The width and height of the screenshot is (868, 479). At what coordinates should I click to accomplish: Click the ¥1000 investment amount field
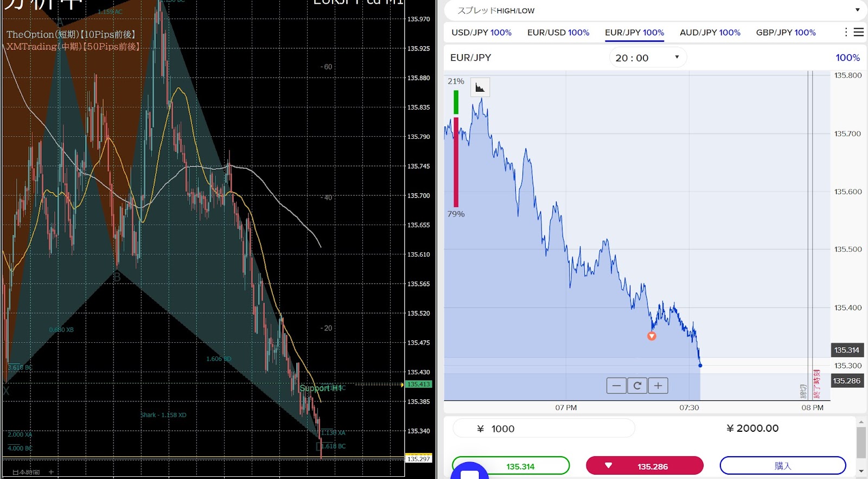544,429
